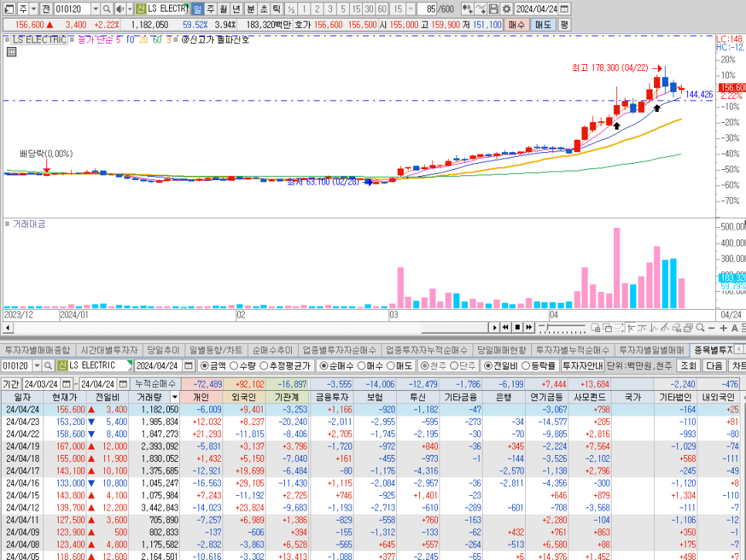Image resolution: width=746 pixels, height=560 pixels.
Task: Click the chart stop button
Action: click(517, 328)
